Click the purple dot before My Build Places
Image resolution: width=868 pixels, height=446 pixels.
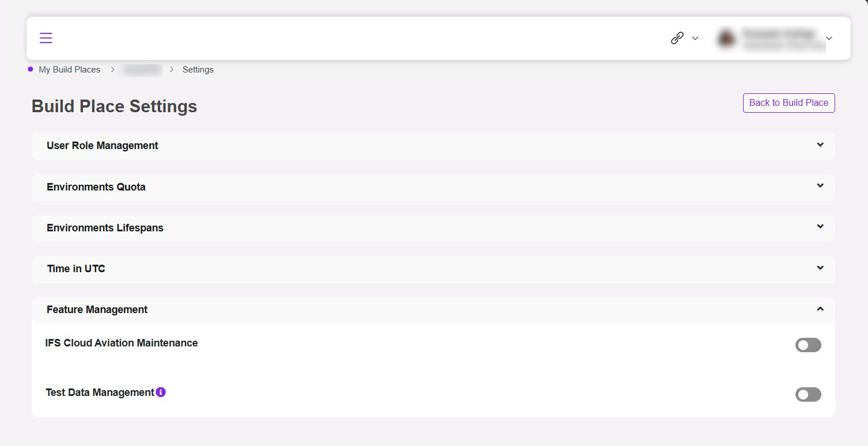31,69
